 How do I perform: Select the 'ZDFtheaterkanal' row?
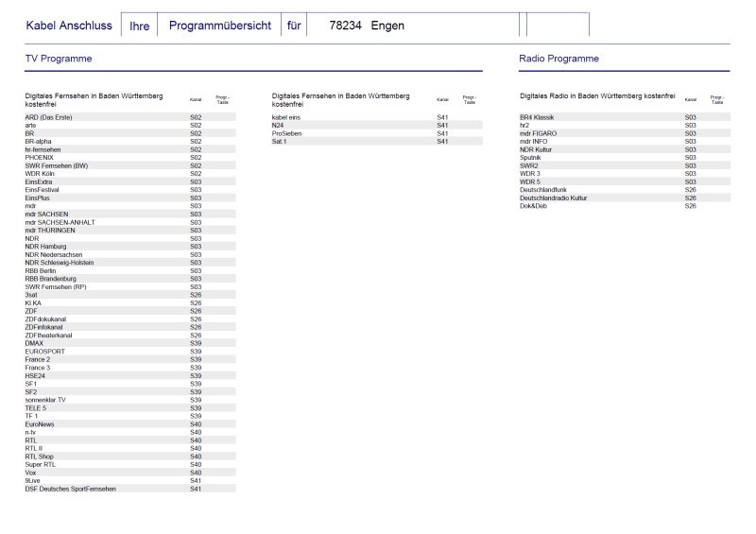click(130, 336)
